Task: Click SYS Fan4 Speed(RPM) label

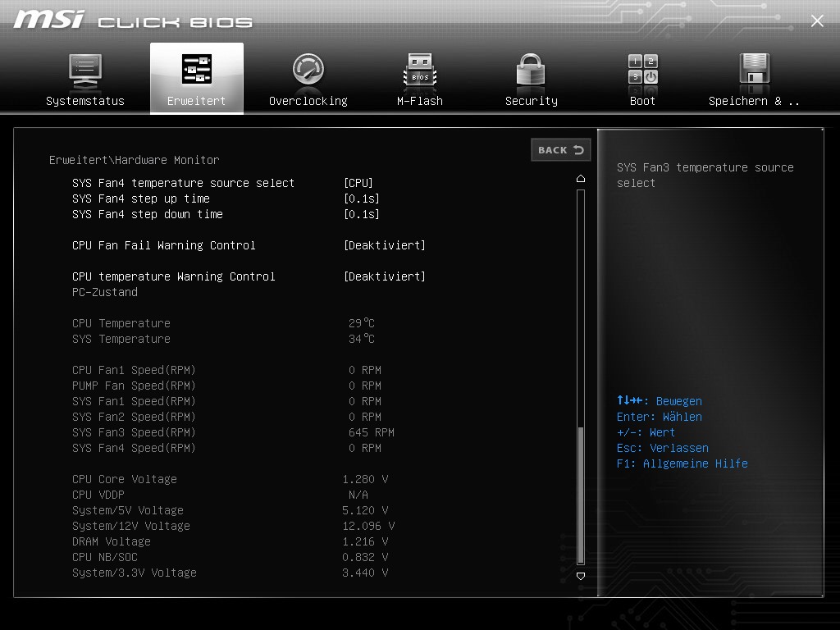Action: pyautogui.click(x=134, y=448)
